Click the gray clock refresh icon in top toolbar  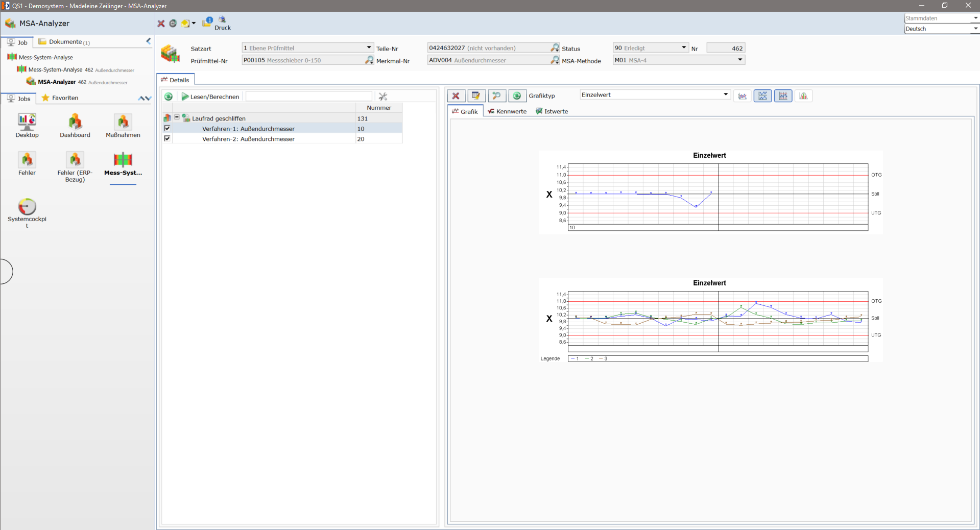[173, 23]
